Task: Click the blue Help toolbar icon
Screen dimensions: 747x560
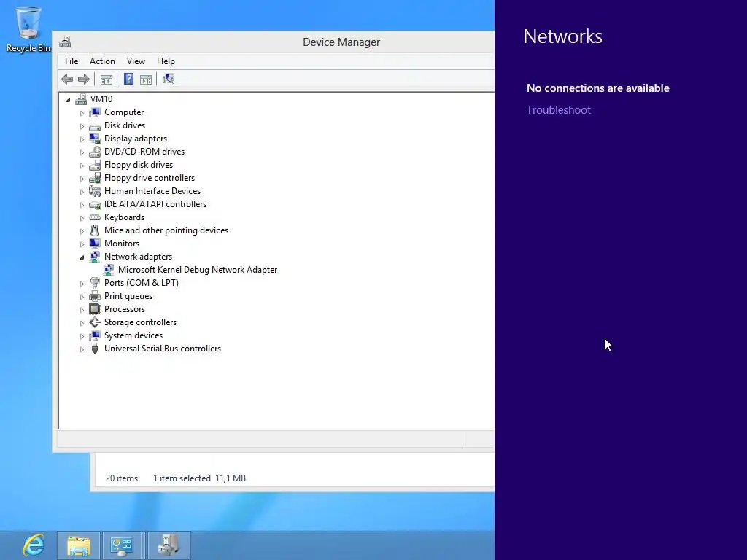Action: (128, 79)
